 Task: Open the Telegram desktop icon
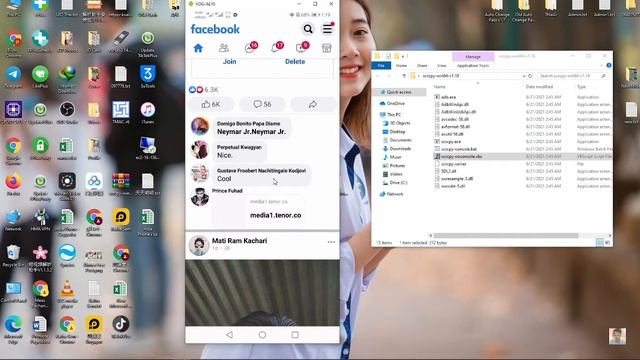point(13,77)
